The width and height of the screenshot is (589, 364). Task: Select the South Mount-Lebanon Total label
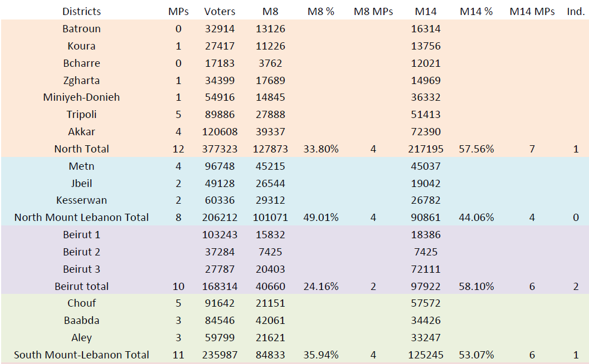tap(82, 355)
